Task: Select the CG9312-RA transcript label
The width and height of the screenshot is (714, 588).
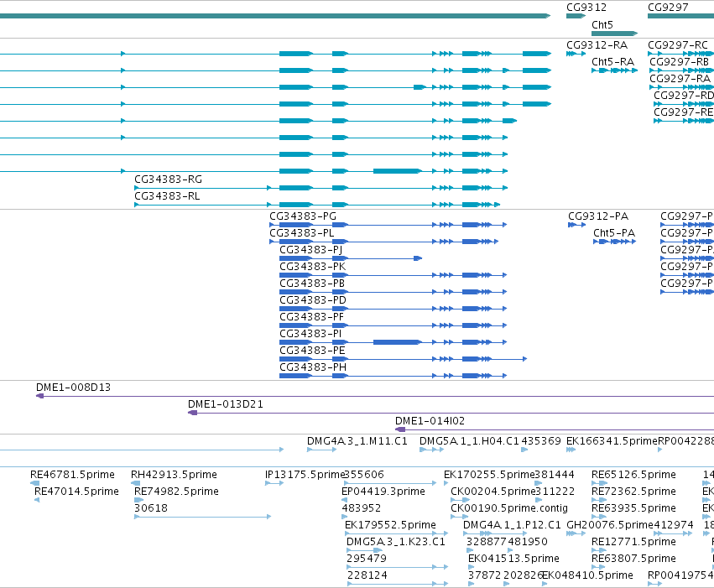Action: 597,45
